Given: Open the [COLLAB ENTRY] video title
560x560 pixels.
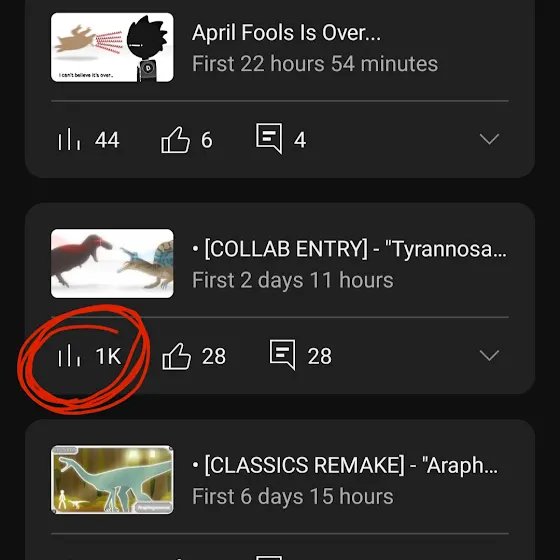Looking at the screenshot, I should (349, 249).
